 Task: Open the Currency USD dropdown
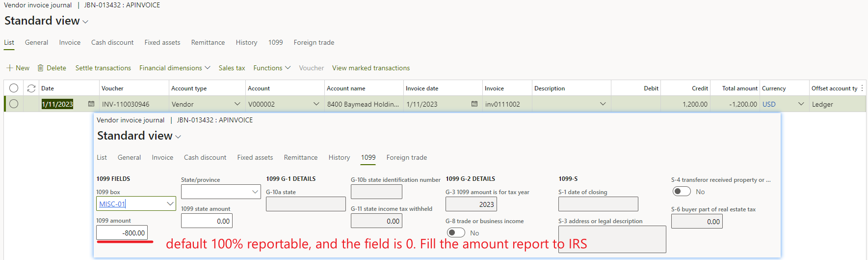[x=801, y=104]
